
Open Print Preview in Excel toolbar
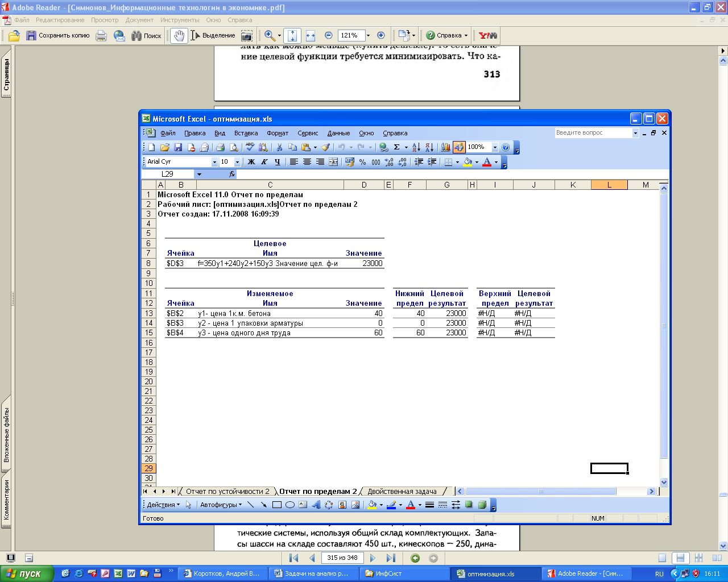point(234,147)
